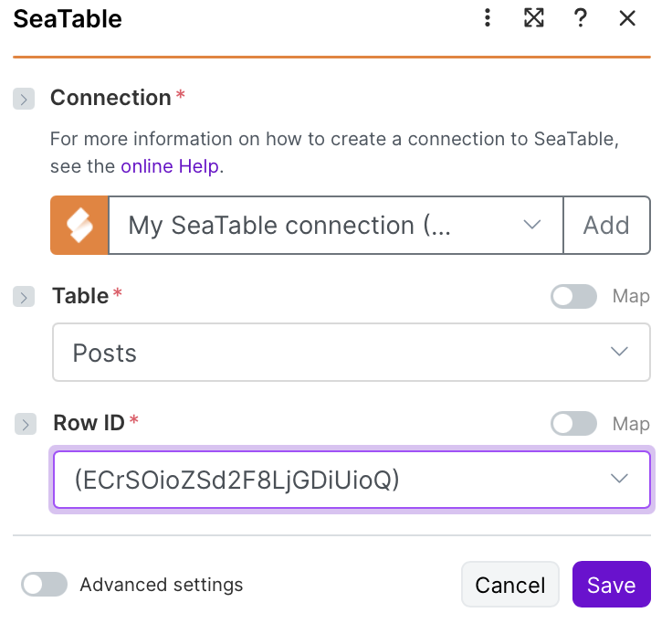Image resolution: width=672 pixels, height=634 pixels.
Task: Turn on the Advanced settings switch
Action: point(45,585)
